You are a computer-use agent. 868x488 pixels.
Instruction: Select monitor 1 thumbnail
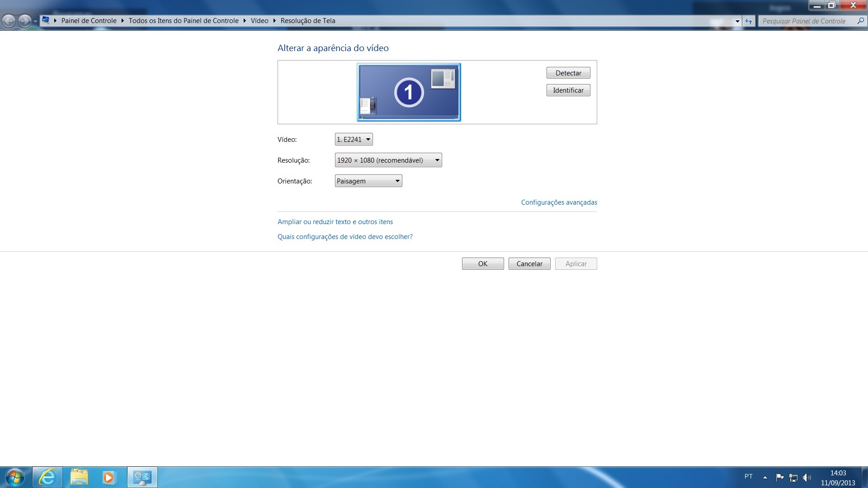pos(409,92)
